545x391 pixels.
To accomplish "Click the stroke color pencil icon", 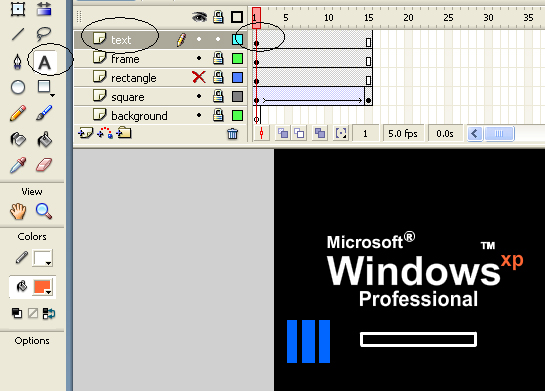I will click(x=22, y=258).
